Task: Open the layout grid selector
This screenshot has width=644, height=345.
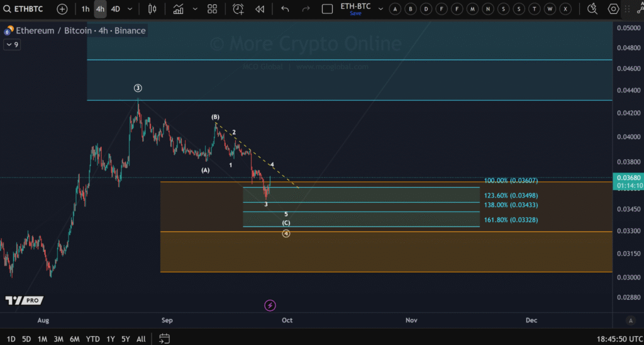Action: pyautogui.click(x=212, y=9)
